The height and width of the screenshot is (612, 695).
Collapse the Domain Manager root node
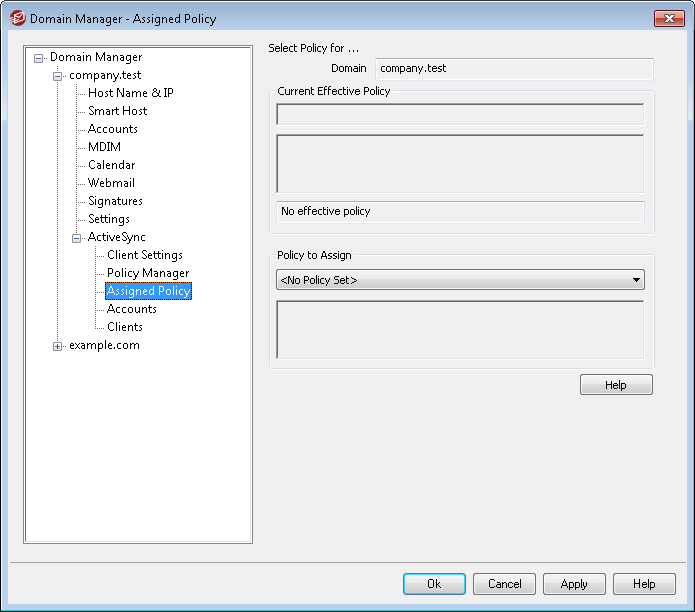[39, 58]
